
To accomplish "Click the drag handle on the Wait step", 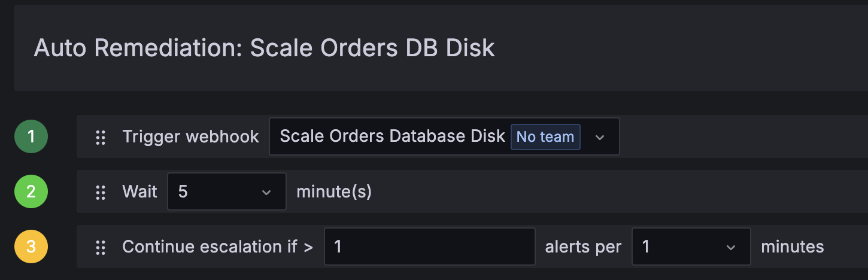I will [101, 192].
